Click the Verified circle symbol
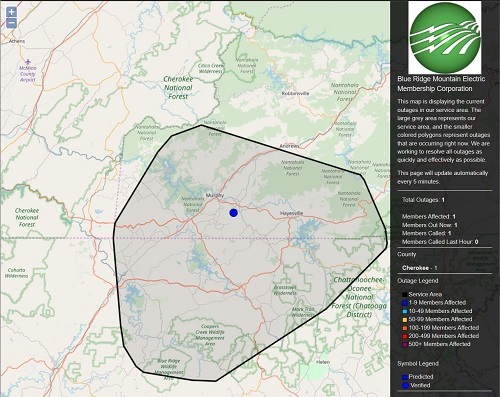500x397 pixels. click(x=405, y=385)
